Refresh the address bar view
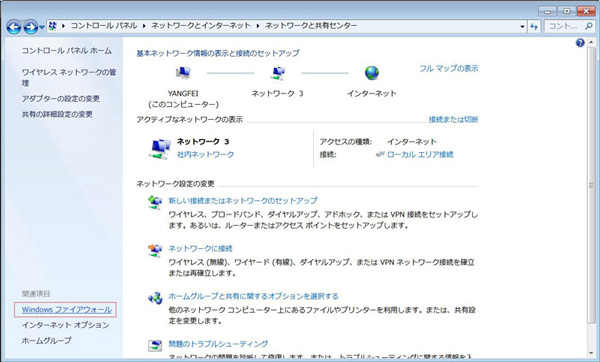Image resolution: width=600 pixels, height=362 pixels. 534,26
